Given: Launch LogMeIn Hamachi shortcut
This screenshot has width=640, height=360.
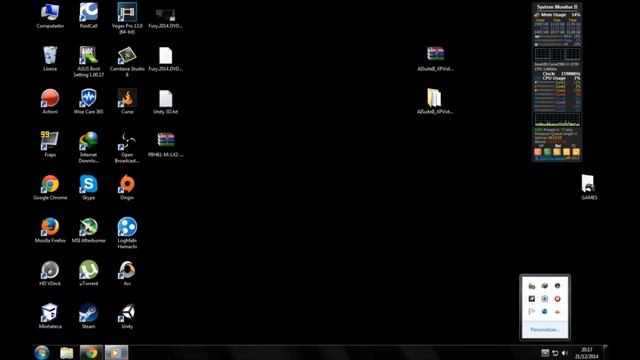Looking at the screenshot, I should coord(127,233).
